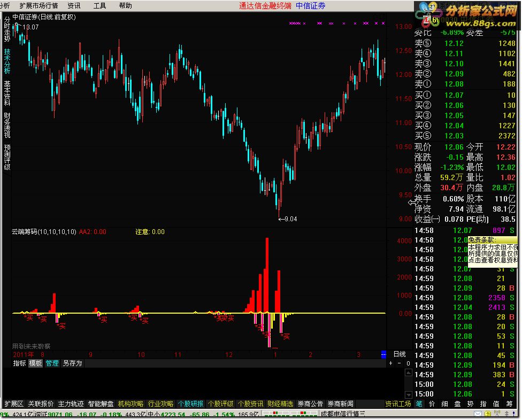Open the 个股资讯 bottom tab
Viewport: 522px width, 420px height.
pyautogui.click(x=250, y=404)
